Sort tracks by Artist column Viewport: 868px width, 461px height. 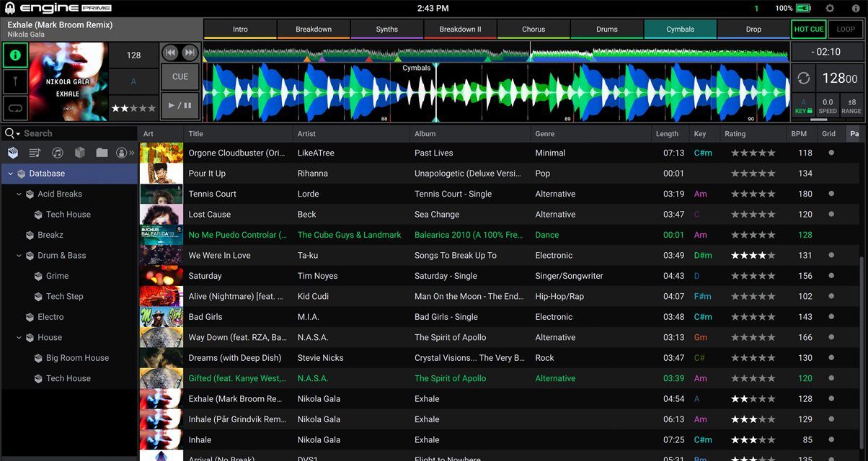[351, 133]
